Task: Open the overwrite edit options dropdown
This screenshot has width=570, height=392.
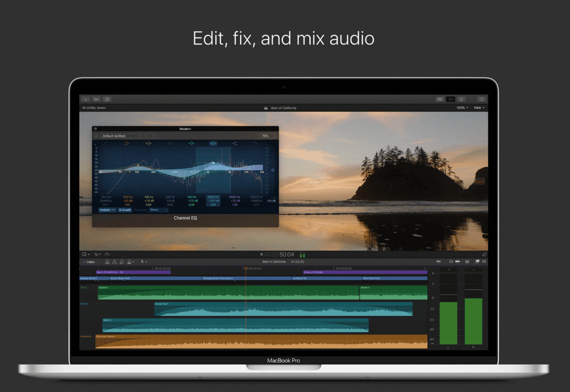Action: 130,262
